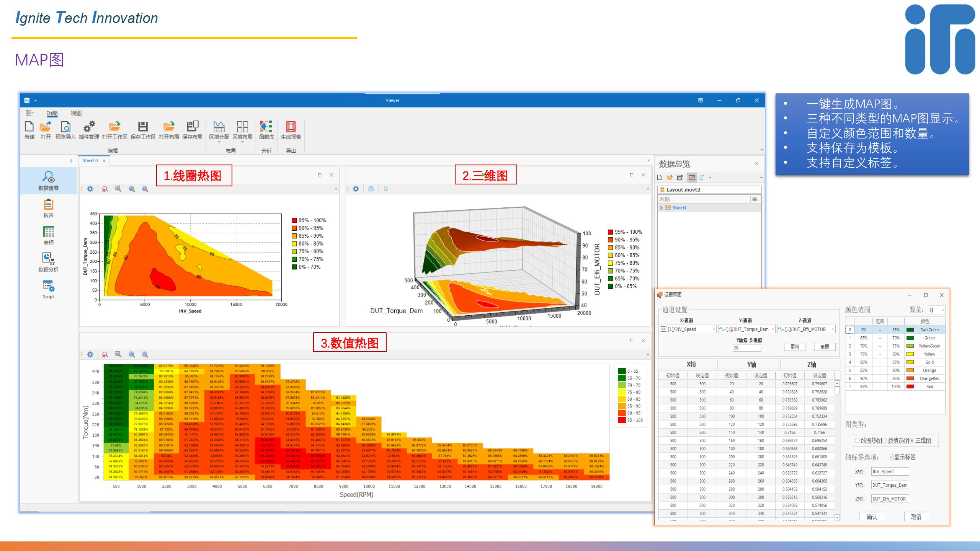Screen dimensions: 980x551
Task: Click area-zoom magnifier in numeric heatmap toolbar
Action: pos(118,354)
